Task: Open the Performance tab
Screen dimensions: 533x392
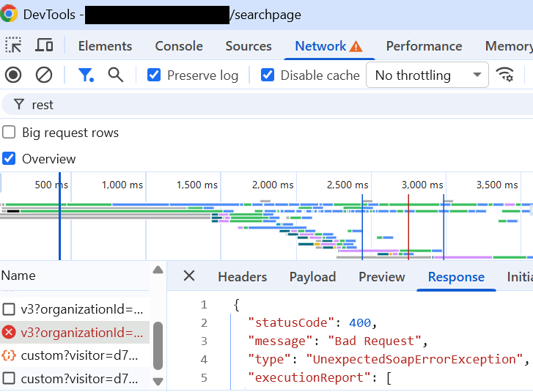Action: (x=424, y=46)
